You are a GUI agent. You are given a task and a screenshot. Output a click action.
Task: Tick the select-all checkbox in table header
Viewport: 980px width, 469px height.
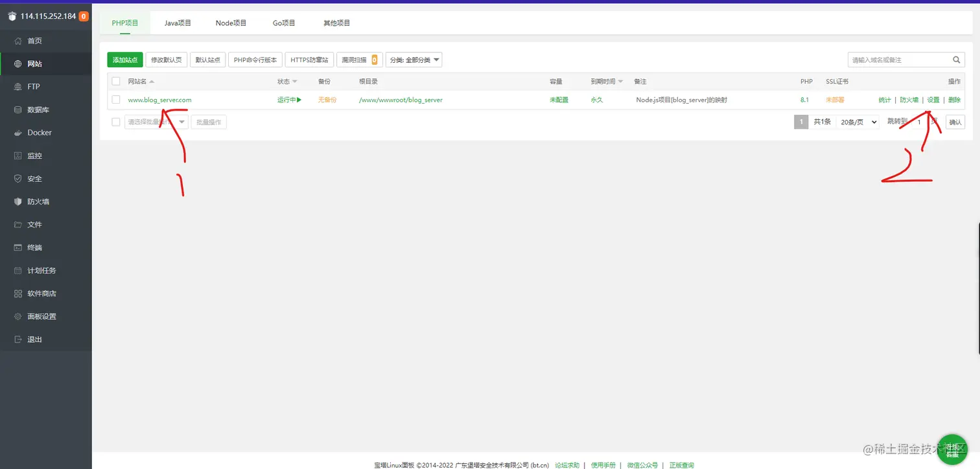click(116, 82)
